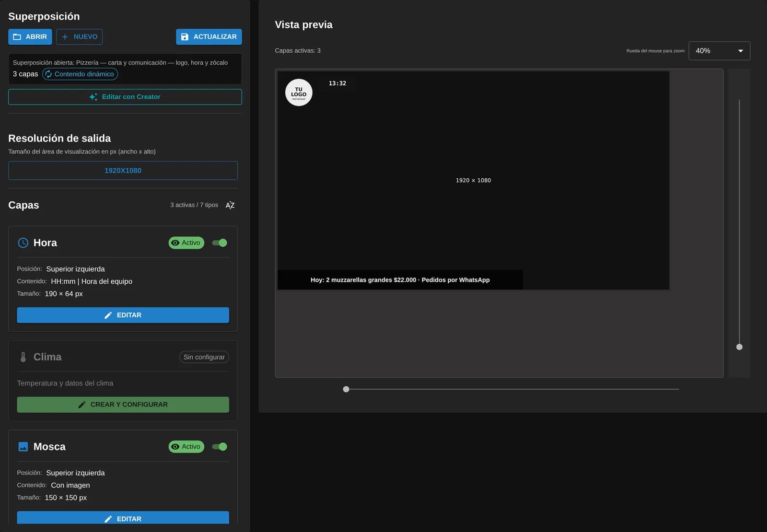Click the A-Z sort icon in Capas

click(x=230, y=205)
